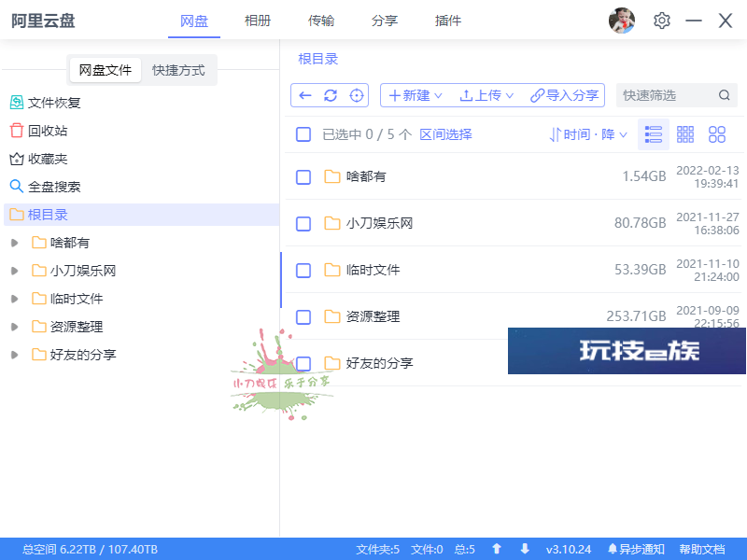Switch to small grid view layout
The width and height of the screenshot is (747, 560).
coord(685,134)
